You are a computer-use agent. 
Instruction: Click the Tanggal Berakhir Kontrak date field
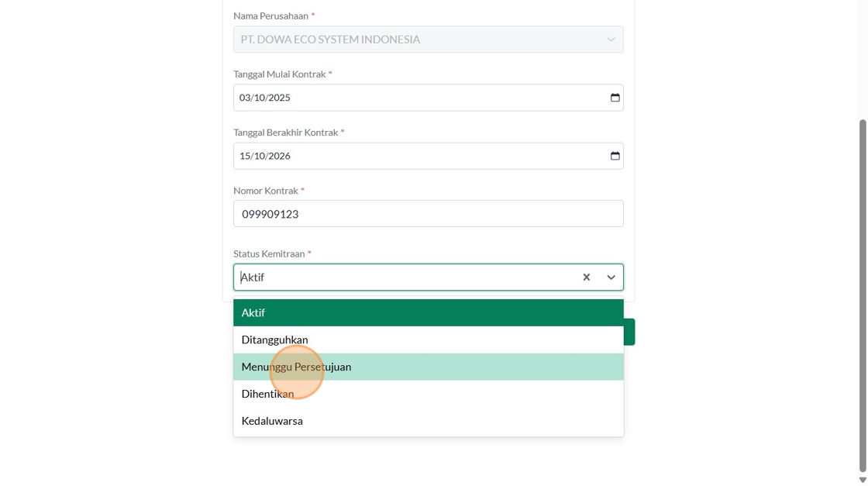418,156
